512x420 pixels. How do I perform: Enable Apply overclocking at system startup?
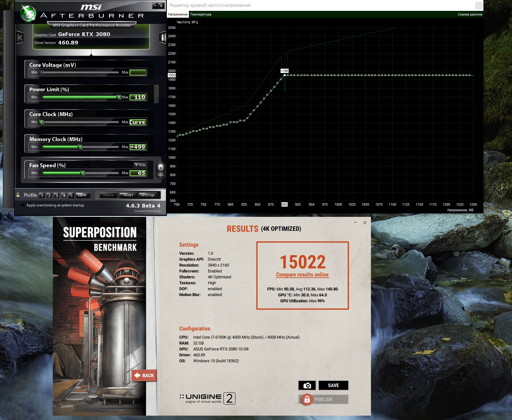click(23, 205)
